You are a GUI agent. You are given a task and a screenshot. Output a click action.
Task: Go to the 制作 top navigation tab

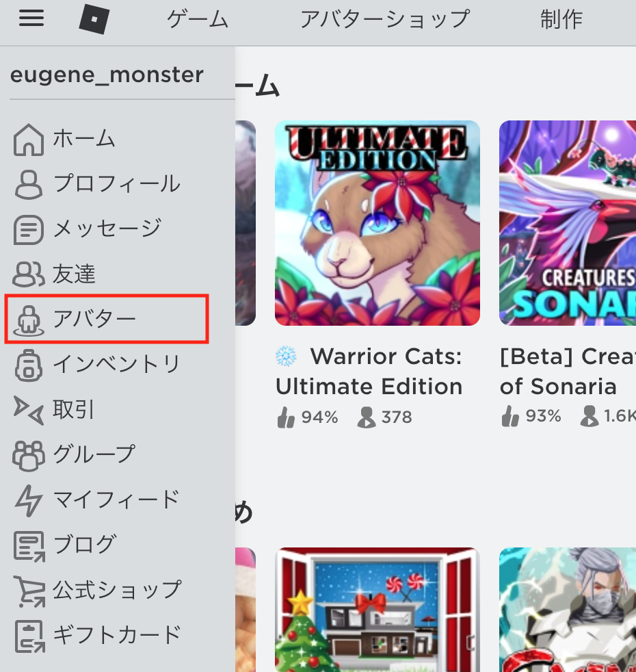561,20
